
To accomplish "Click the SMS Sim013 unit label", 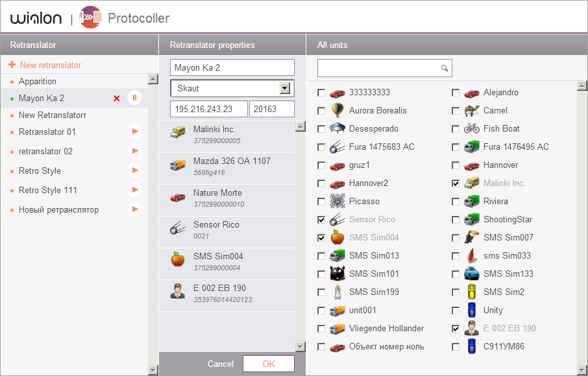I will (374, 255).
